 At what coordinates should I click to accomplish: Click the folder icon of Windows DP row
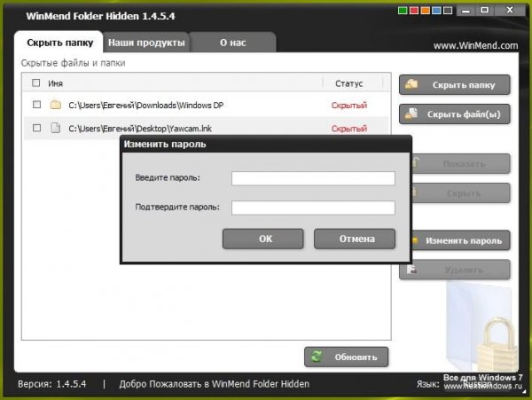tap(56, 105)
